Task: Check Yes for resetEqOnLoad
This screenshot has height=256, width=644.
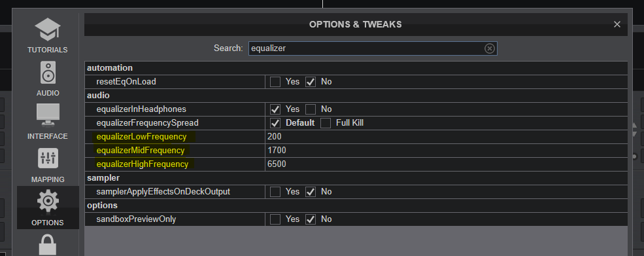Action: [x=275, y=82]
